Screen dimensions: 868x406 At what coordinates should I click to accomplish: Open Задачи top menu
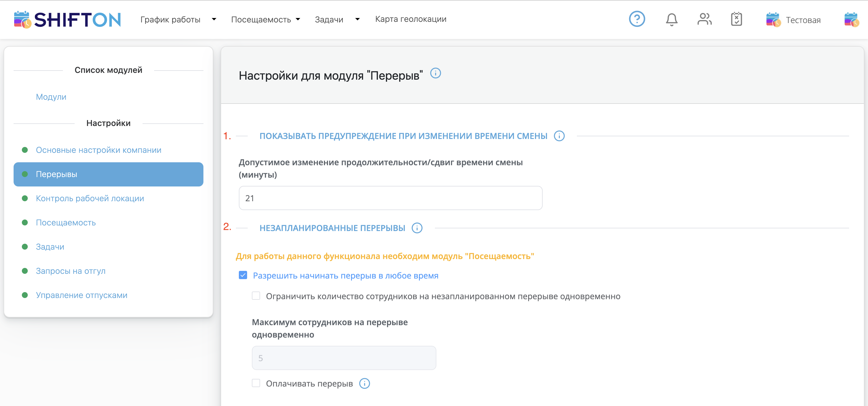tap(329, 19)
